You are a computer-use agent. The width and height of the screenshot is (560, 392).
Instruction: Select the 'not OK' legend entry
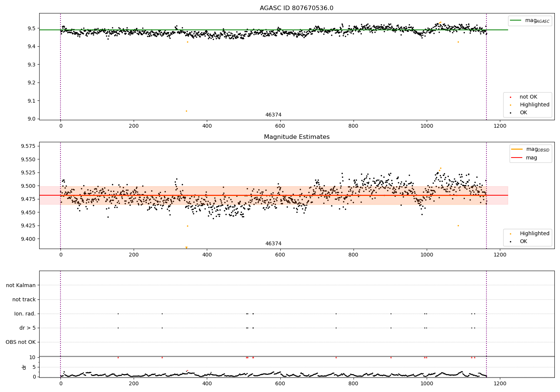[528, 97]
